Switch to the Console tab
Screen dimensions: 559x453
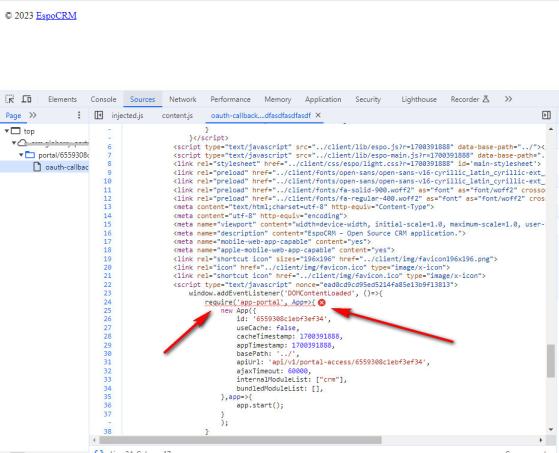pyautogui.click(x=103, y=99)
